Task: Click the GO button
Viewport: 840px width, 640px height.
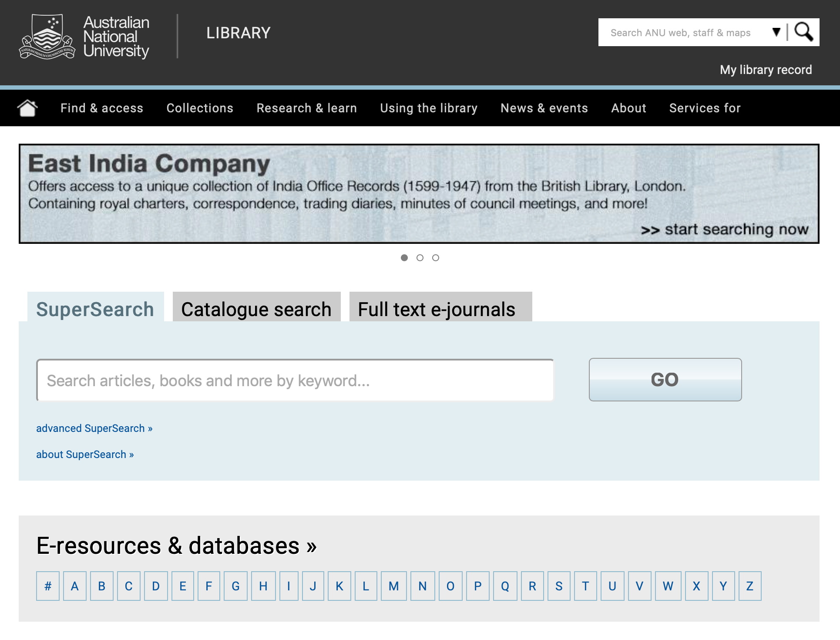Action: (x=665, y=380)
